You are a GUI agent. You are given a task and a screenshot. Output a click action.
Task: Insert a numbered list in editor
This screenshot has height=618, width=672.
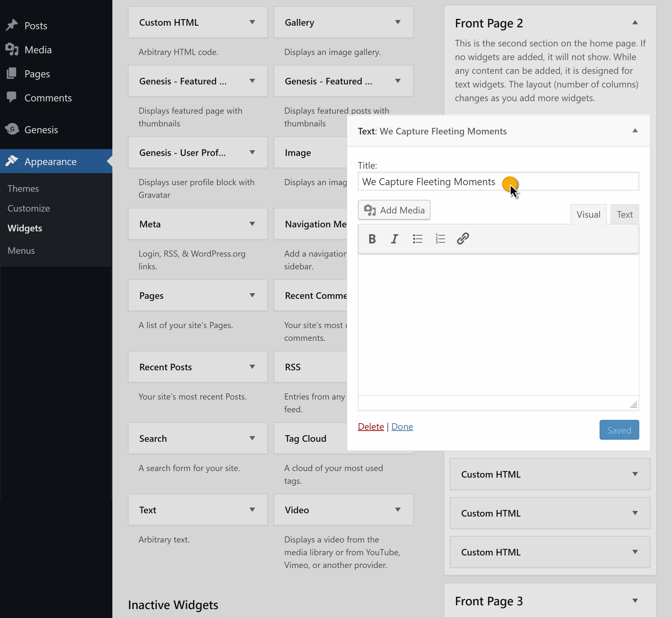pyautogui.click(x=440, y=239)
